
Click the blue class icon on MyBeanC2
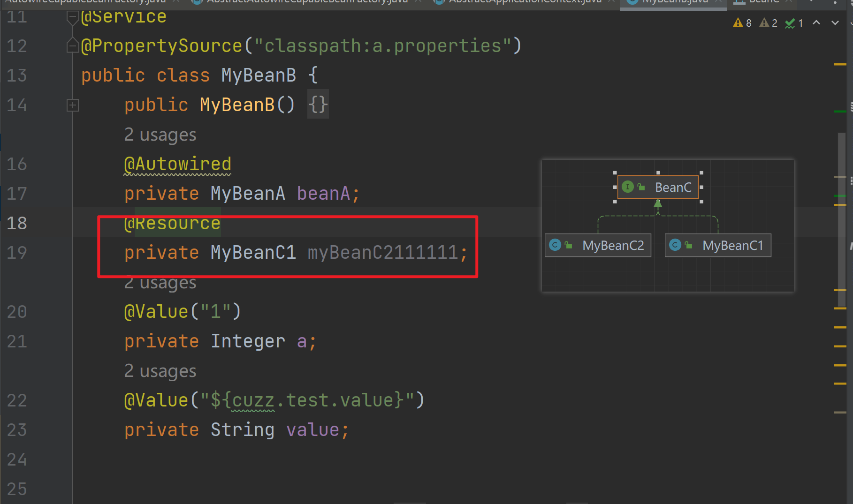coord(555,245)
